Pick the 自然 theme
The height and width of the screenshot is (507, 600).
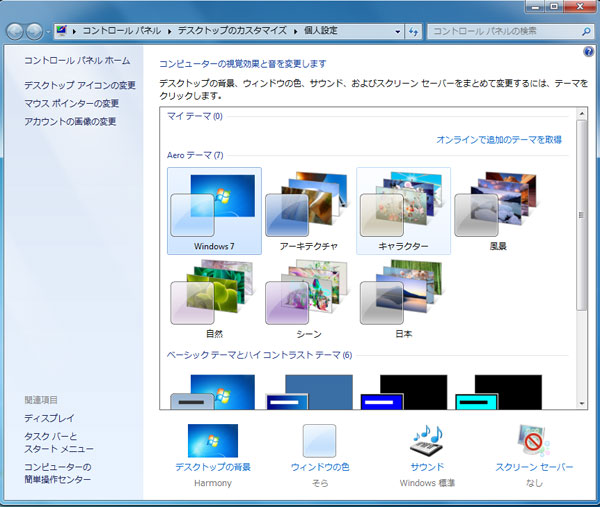pyautogui.click(x=214, y=299)
